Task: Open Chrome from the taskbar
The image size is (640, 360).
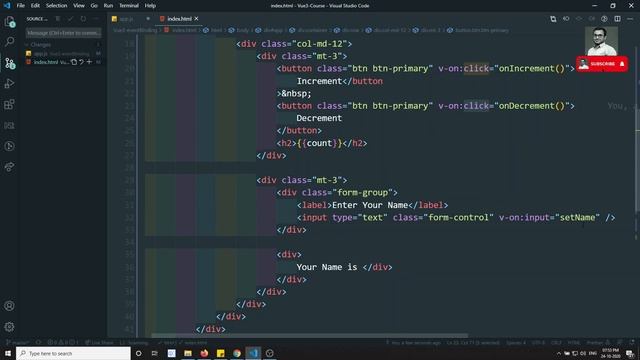Action: (237, 353)
